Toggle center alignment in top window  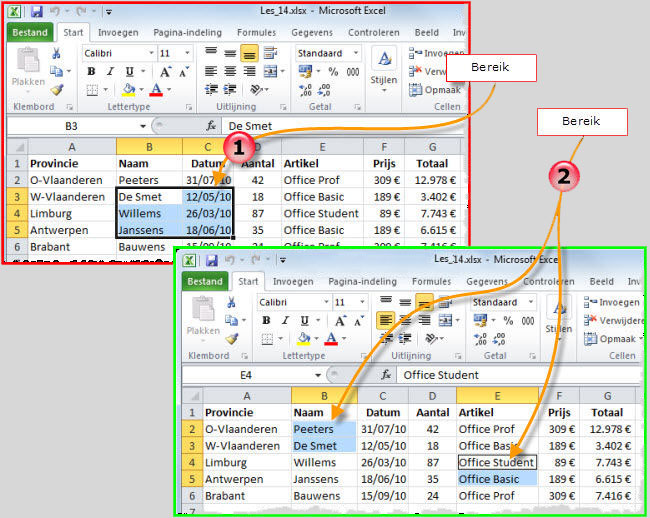tap(230, 72)
